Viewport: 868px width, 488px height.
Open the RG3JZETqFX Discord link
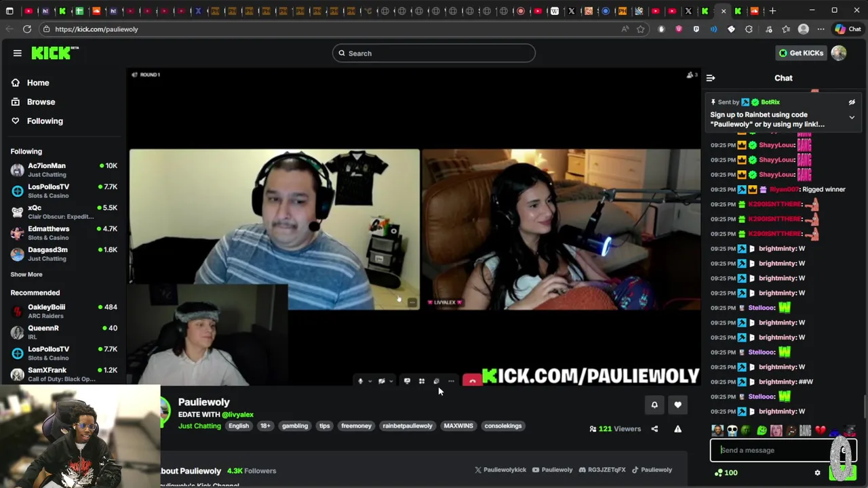(x=602, y=470)
